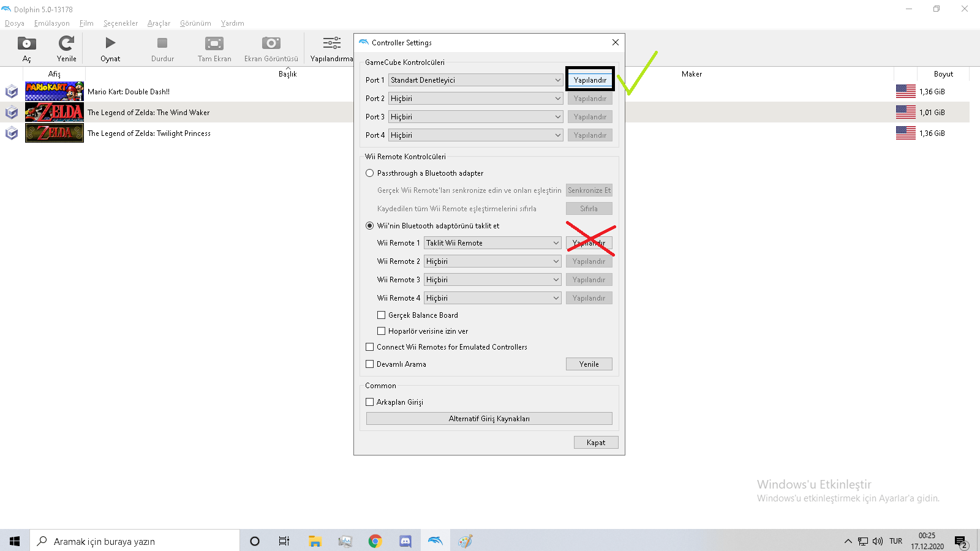Select the Zelda Wind Waker banner
Image resolution: width=980 pixels, height=551 pixels.
pyautogui.click(x=55, y=112)
